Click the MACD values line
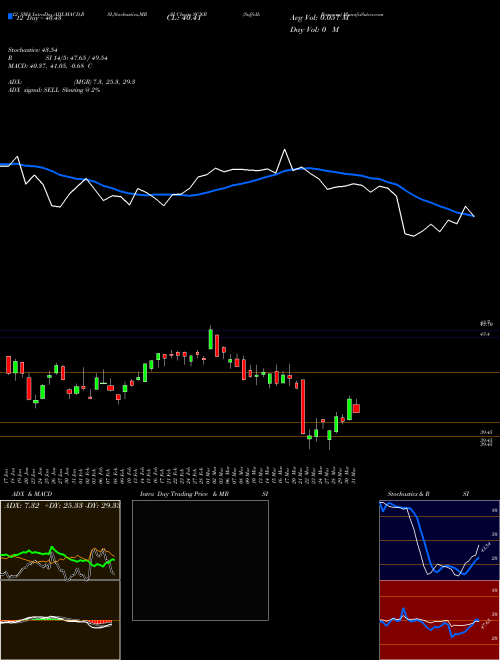Image resolution: width=500 pixels, height=660 pixels. click(x=50, y=66)
